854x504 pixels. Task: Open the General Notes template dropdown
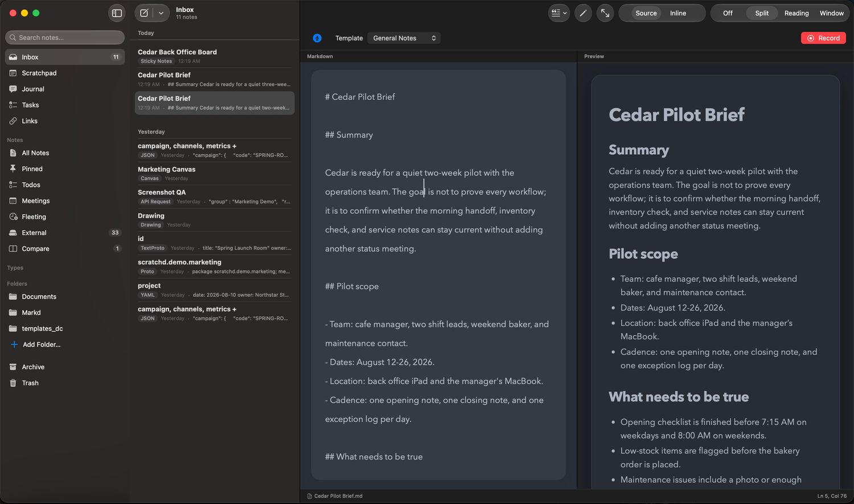coord(404,38)
